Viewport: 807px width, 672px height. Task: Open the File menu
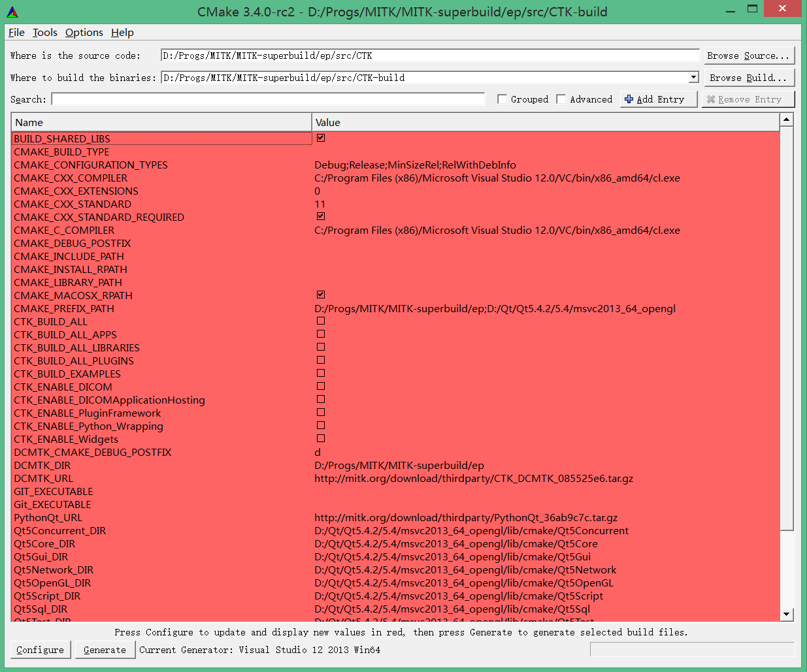(16, 33)
